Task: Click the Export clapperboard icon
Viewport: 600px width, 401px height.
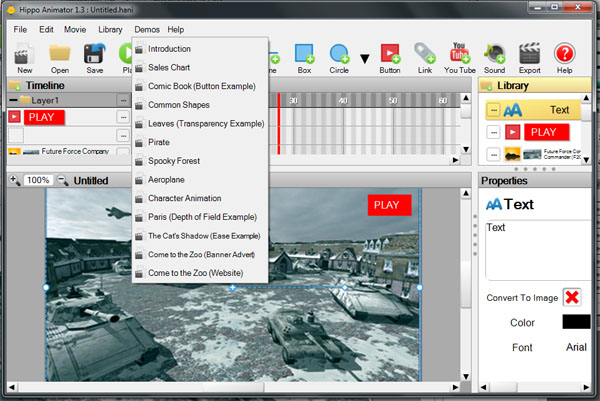Action: (529, 54)
